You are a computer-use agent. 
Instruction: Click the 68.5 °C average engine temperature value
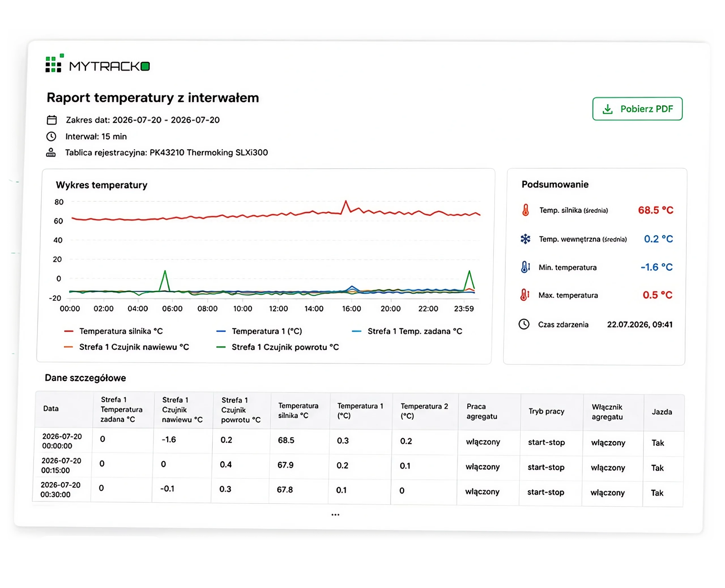tap(656, 210)
